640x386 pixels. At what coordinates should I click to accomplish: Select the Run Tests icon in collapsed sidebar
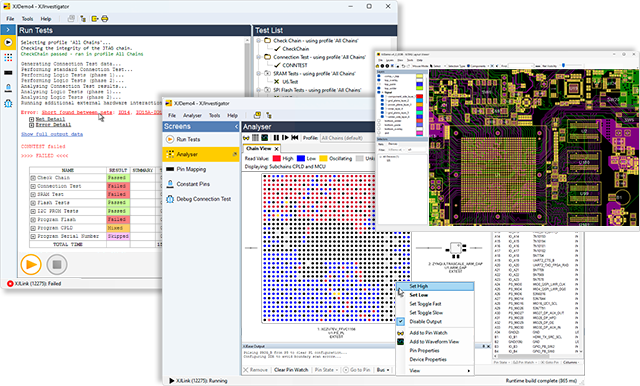8,42
